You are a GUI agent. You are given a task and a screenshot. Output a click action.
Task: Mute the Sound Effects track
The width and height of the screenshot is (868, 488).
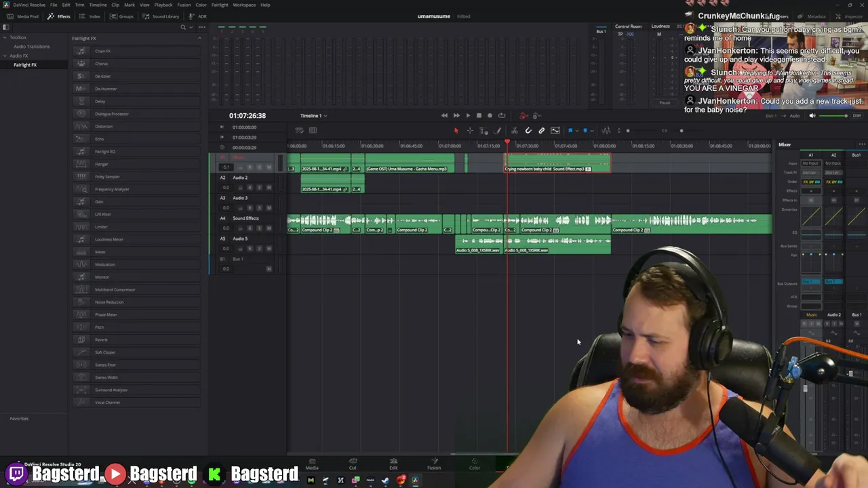click(x=269, y=228)
